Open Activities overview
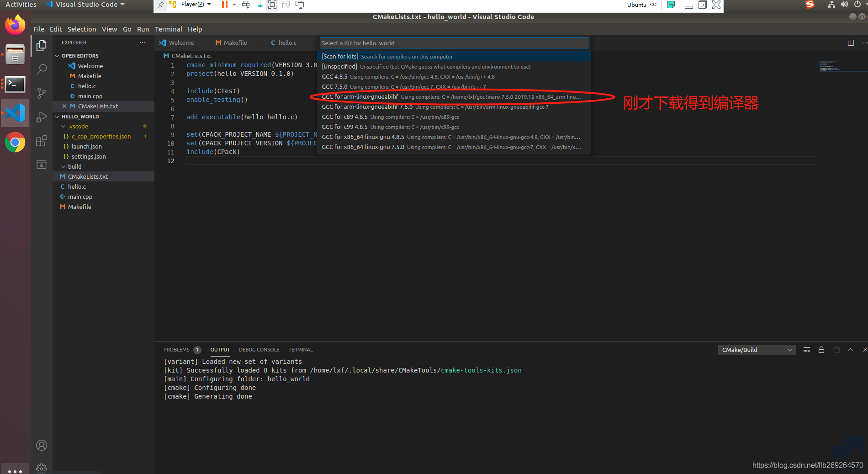Image resolution: width=868 pixels, height=474 pixels. tap(21, 5)
